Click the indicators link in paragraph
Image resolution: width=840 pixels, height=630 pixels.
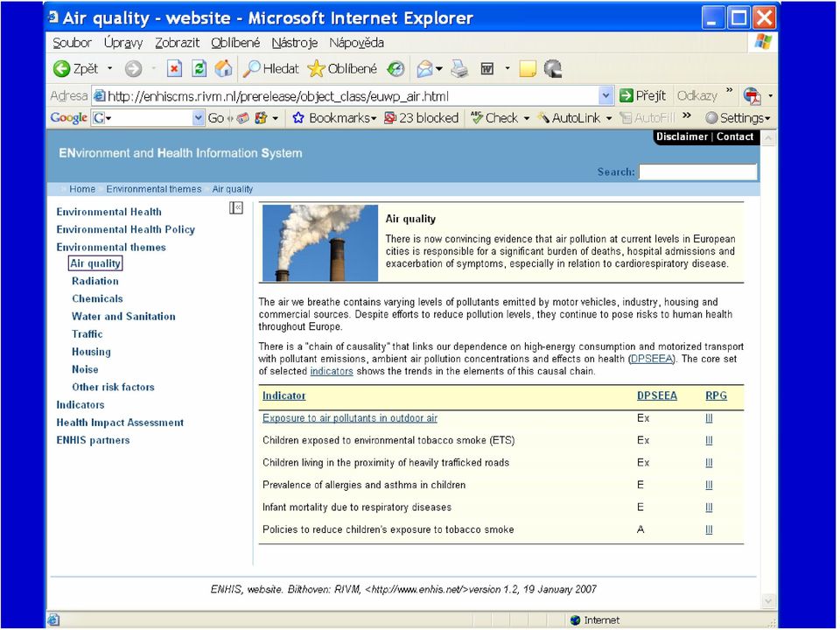point(332,371)
